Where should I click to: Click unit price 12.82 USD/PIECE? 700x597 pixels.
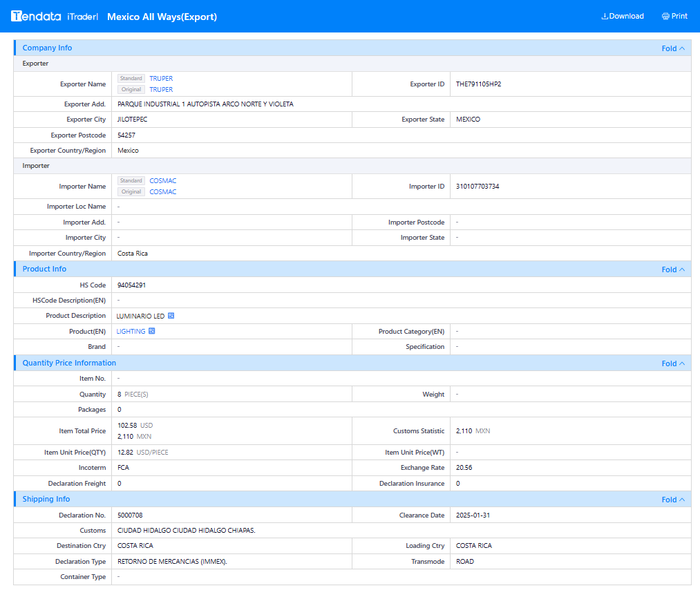tap(143, 453)
